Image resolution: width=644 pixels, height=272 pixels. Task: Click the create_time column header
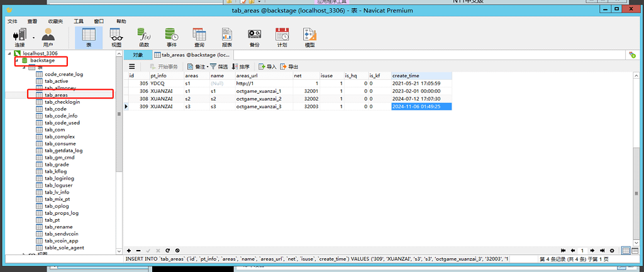(x=421, y=76)
